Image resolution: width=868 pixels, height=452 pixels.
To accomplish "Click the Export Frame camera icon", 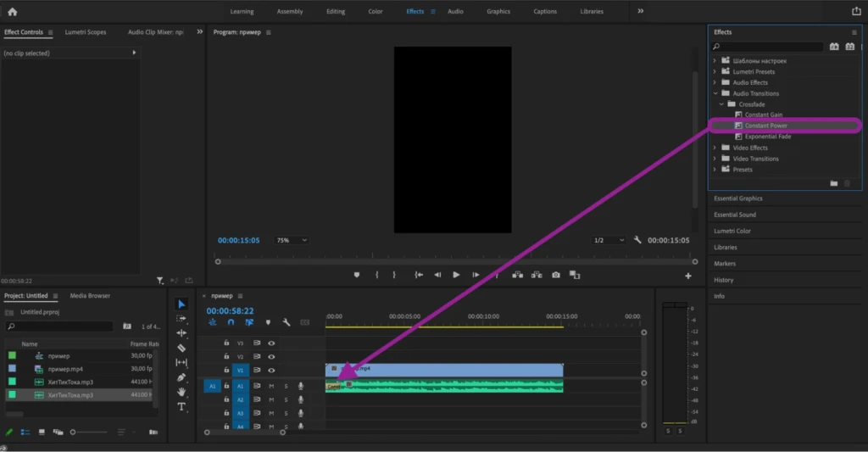I will 556,275.
